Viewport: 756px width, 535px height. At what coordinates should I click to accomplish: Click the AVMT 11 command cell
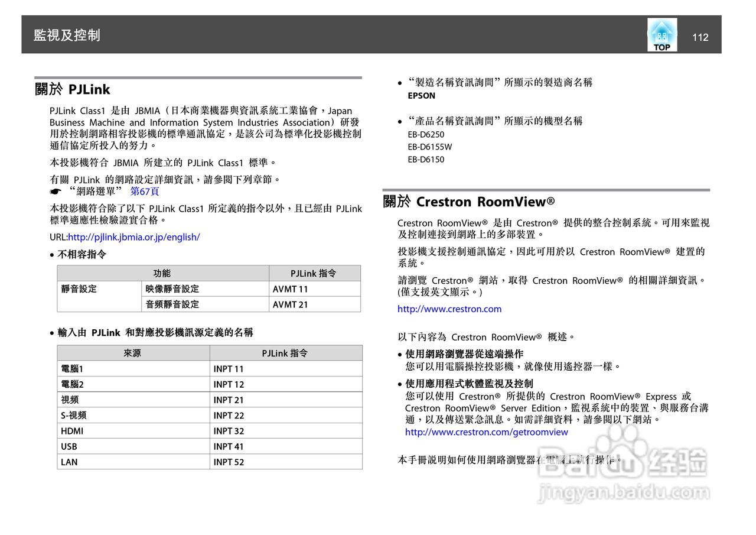click(x=314, y=288)
